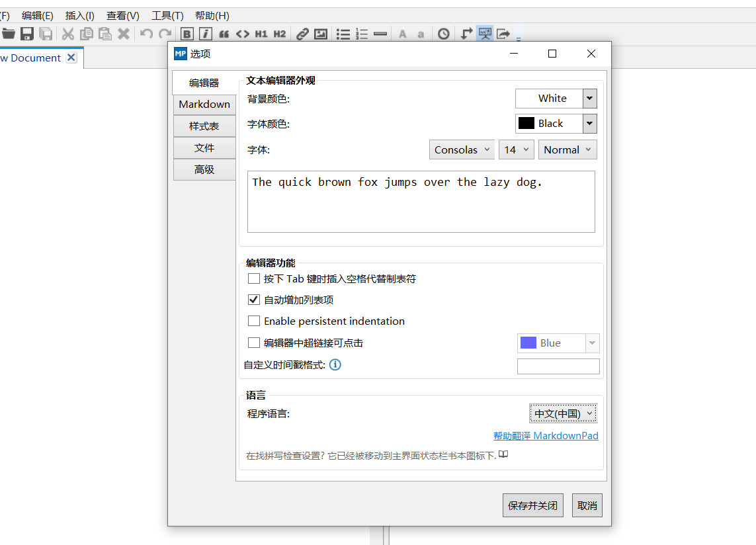Open the 查看(V) menu

coord(123,15)
